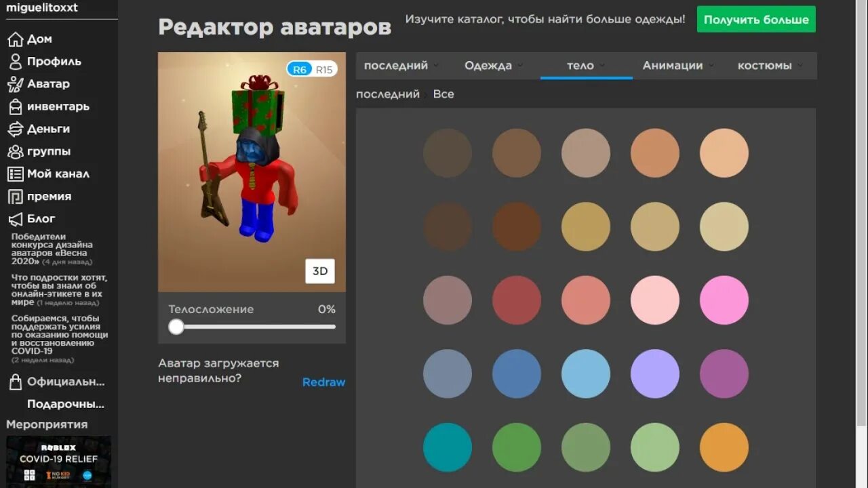The height and width of the screenshot is (488, 868).
Task: Open the Мой канал feed icon
Action: [15, 174]
